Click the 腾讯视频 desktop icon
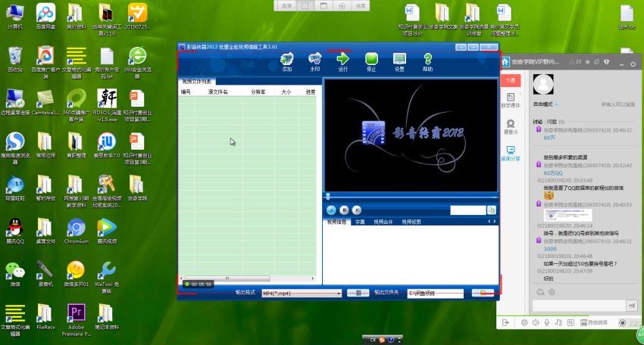The height and width of the screenshot is (345, 644). coord(107,232)
